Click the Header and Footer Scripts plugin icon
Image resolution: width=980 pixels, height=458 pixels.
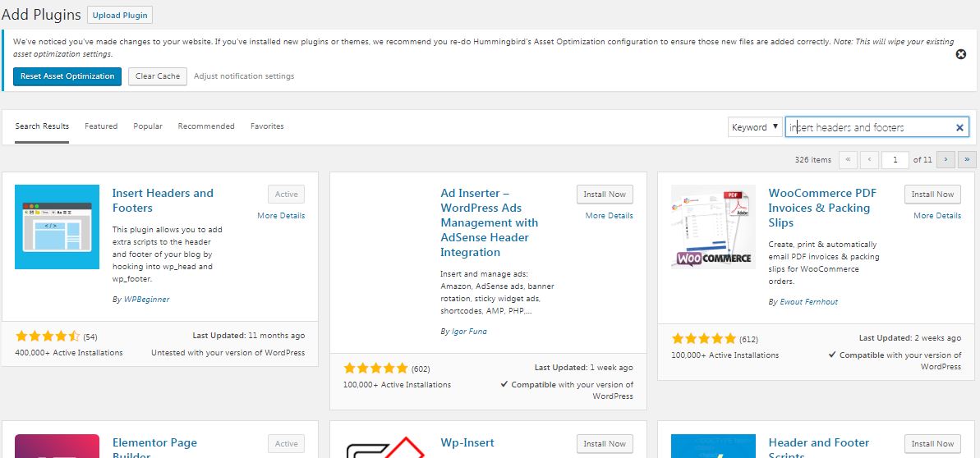(x=713, y=447)
